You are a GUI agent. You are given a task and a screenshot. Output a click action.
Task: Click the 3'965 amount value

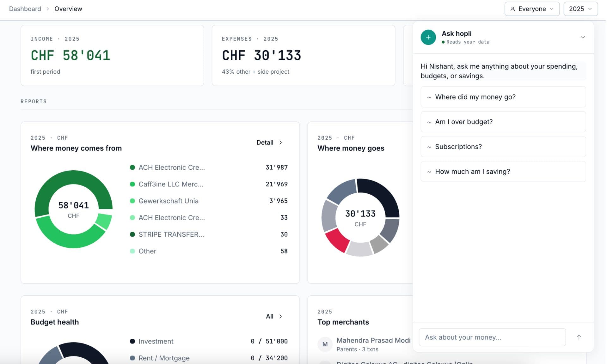click(x=278, y=201)
